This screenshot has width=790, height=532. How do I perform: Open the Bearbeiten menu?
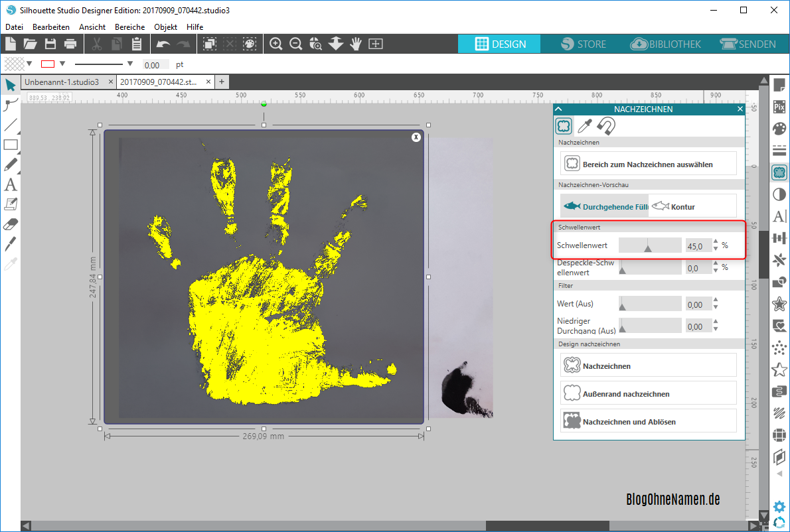click(51, 27)
